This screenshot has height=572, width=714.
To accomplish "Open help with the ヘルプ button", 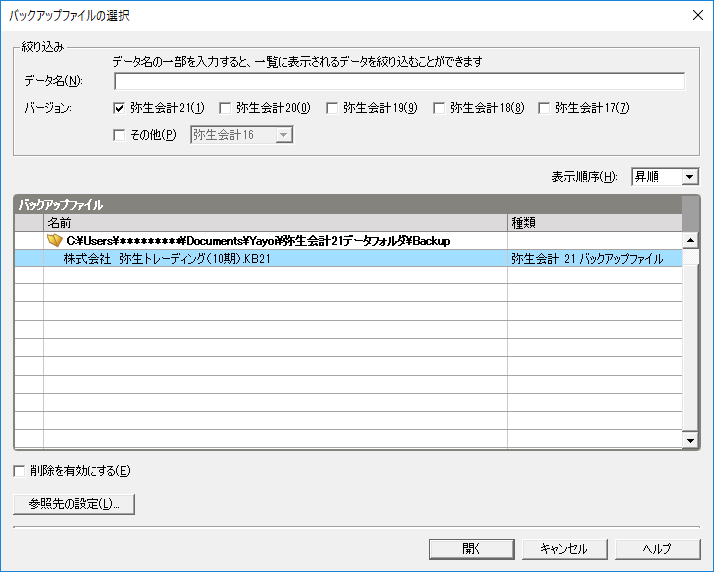I will 658,549.
